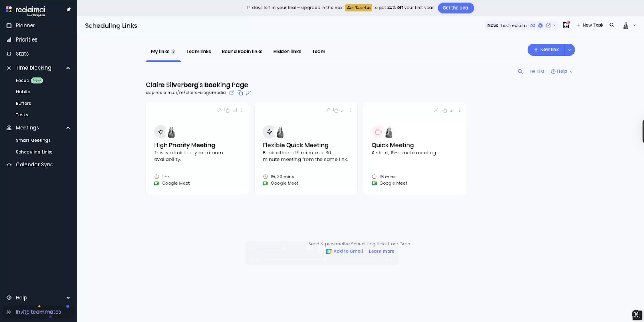Duplicate the Flexible Quick Meeting link
The image size is (644, 322).
click(x=335, y=110)
